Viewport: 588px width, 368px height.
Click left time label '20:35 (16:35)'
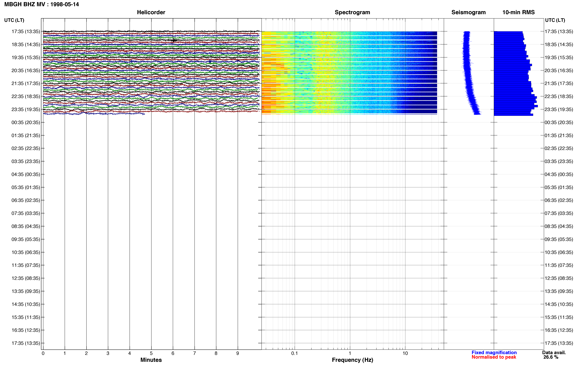click(x=26, y=71)
